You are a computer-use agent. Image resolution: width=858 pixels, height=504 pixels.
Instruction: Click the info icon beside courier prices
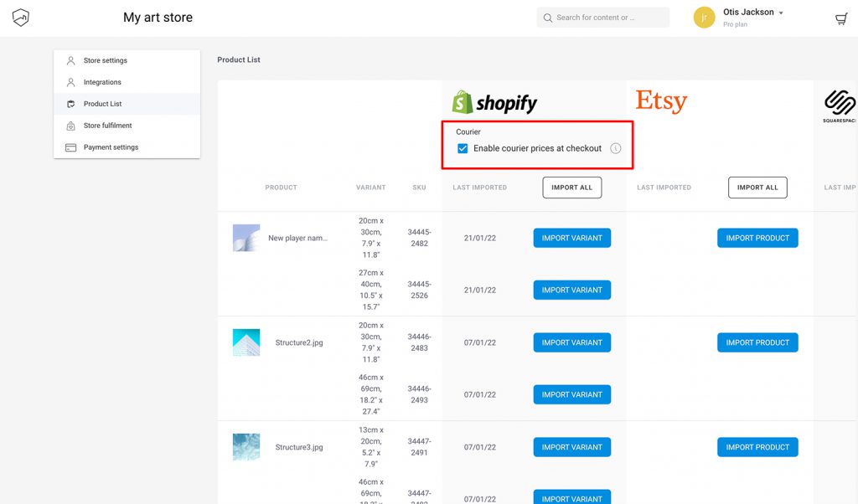[616, 148]
